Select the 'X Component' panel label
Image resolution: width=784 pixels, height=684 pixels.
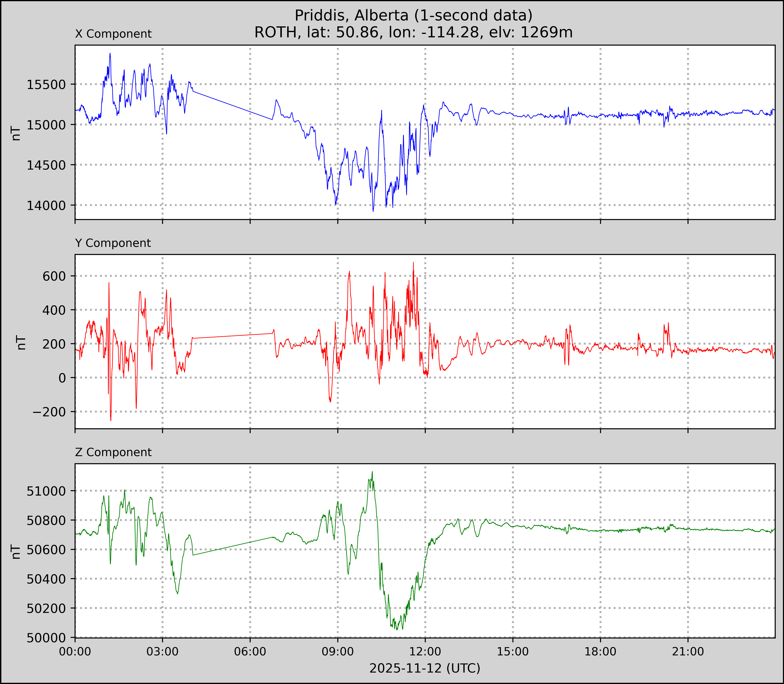pyautogui.click(x=113, y=34)
